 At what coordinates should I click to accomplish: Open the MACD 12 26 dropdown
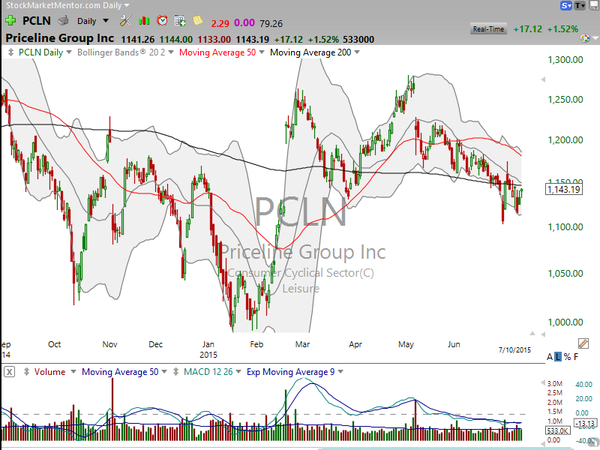[x=238, y=372]
